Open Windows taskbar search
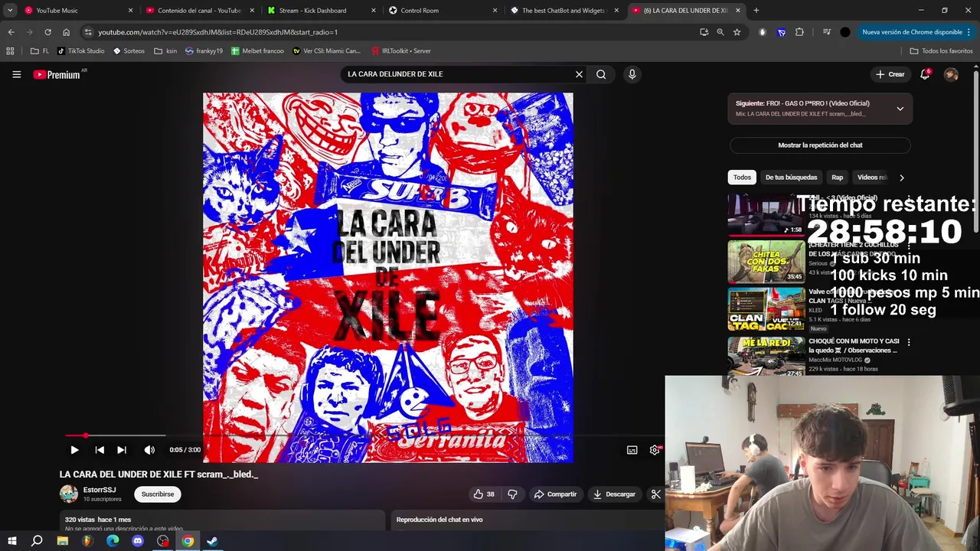This screenshot has height=551, width=980. click(x=37, y=541)
